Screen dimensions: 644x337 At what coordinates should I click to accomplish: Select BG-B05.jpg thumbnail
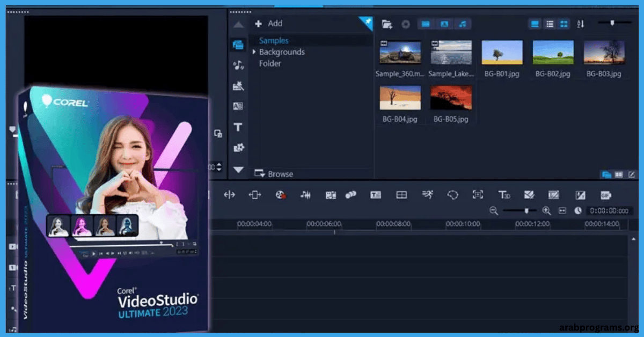pyautogui.click(x=451, y=98)
